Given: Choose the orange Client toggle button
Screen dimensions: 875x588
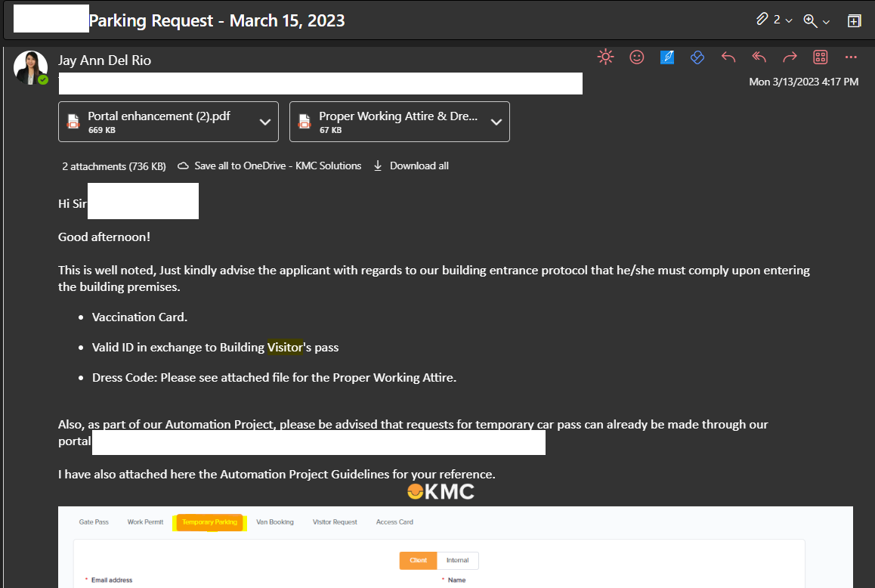Looking at the screenshot, I should (418, 560).
